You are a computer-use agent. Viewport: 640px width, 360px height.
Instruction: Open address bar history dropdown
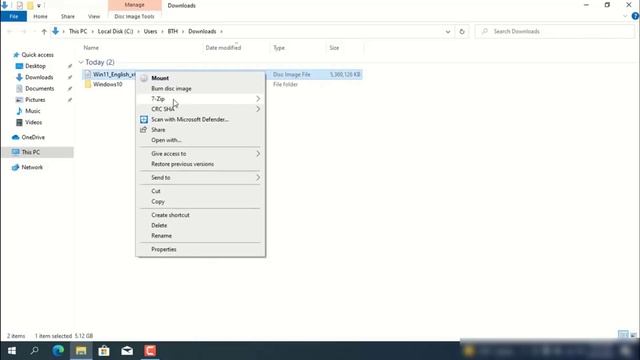(448, 31)
